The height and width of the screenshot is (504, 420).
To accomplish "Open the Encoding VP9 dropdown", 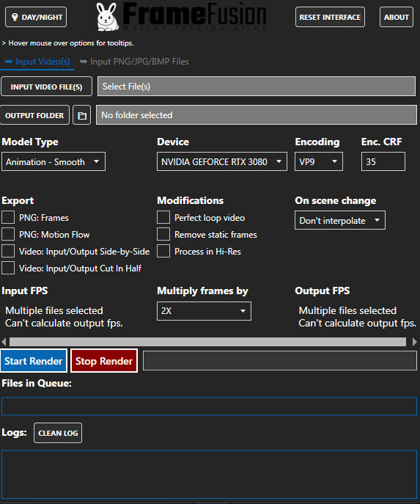I will 319,161.
